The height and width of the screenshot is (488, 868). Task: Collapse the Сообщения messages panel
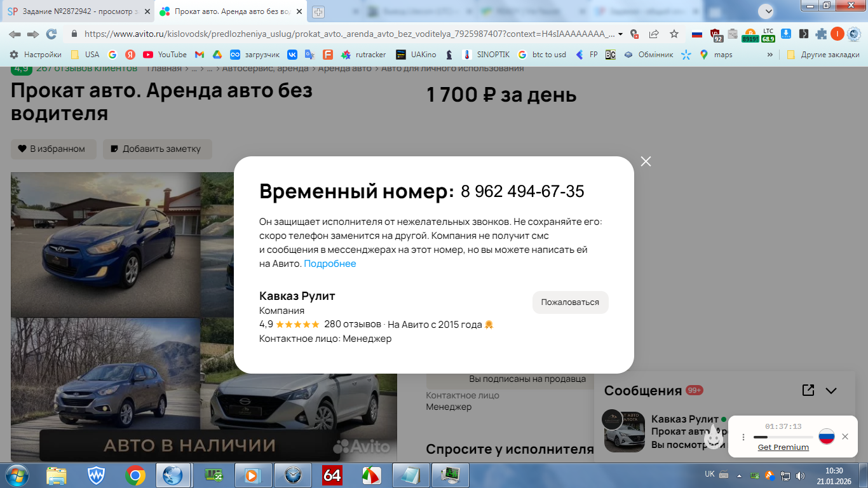831,391
